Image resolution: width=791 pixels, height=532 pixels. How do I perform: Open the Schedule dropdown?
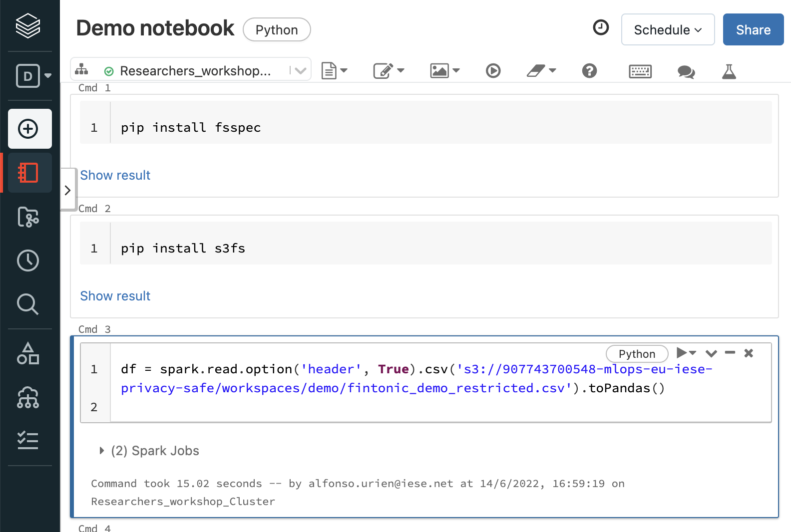click(668, 30)
